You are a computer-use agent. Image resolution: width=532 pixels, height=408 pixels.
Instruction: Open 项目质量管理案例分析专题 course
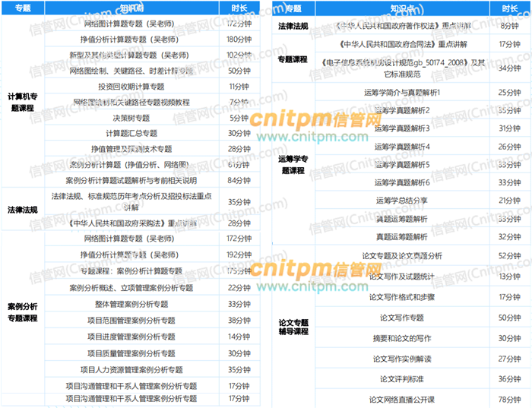(x=131, y=353)
